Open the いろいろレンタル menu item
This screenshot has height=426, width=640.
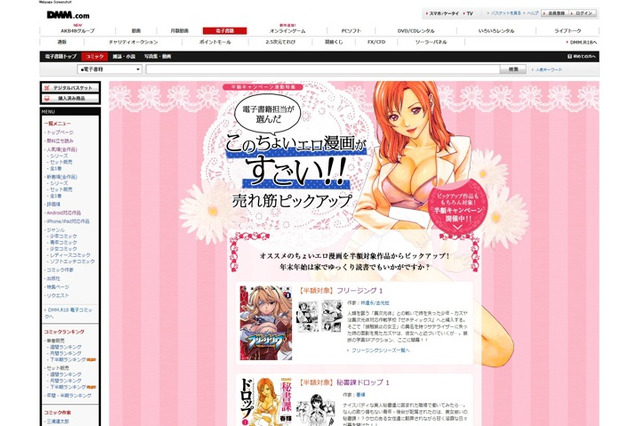pyautogui.click(x=496, y=31)
